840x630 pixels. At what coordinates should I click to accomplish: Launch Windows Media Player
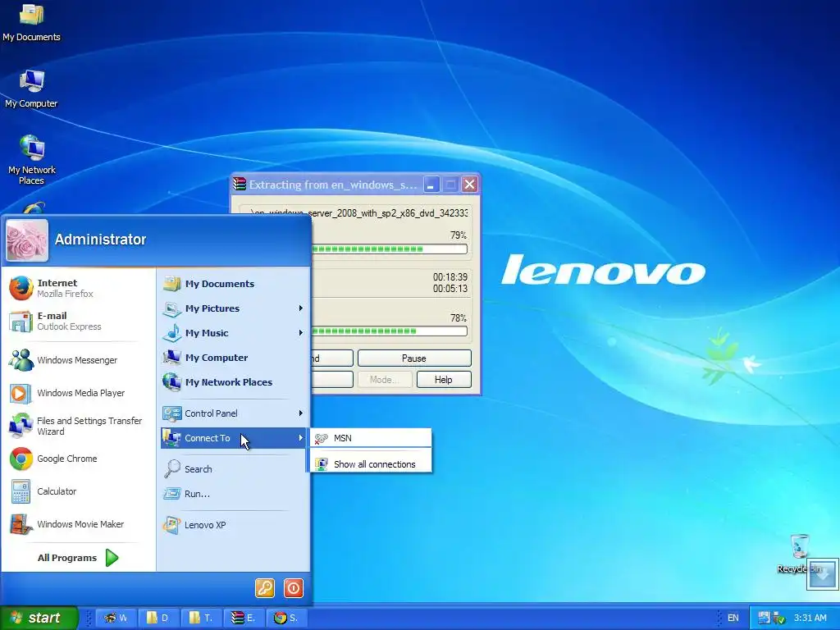(80, 393)
